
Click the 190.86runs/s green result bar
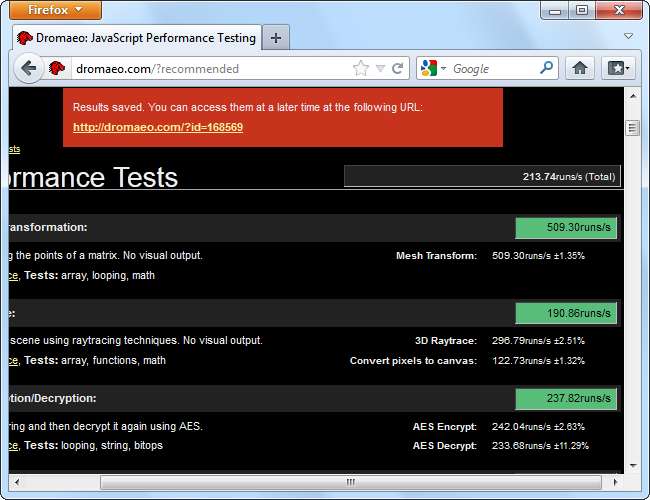[x=566, y=313]
